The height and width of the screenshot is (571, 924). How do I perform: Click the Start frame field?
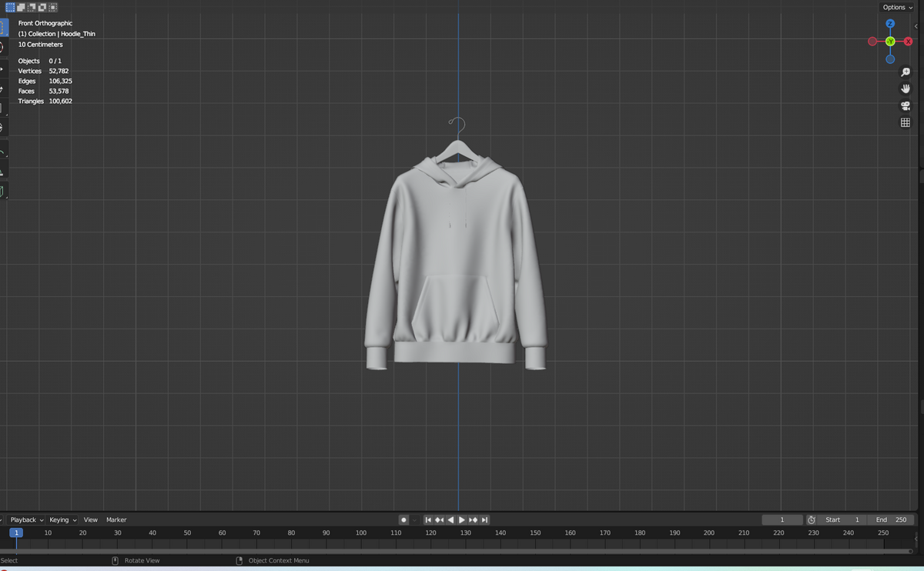[x=841, y=520]
